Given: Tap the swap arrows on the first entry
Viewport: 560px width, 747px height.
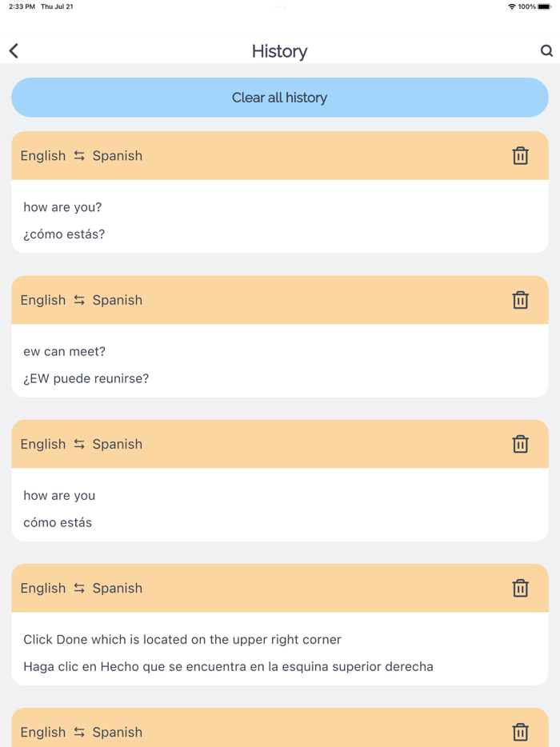Looking at the screenshot, I should (x=78, y=156).
